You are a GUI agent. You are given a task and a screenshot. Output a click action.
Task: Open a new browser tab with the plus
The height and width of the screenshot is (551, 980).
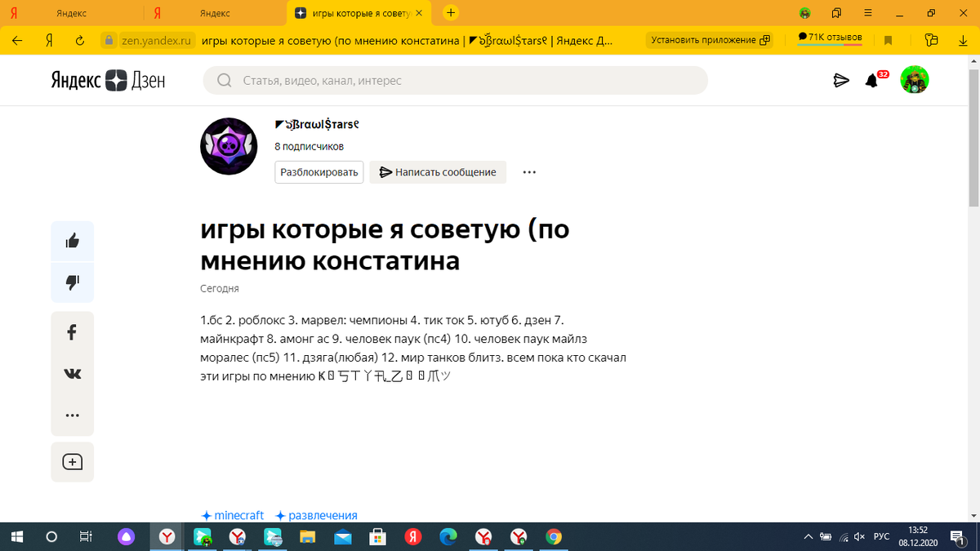pos(449,13)
